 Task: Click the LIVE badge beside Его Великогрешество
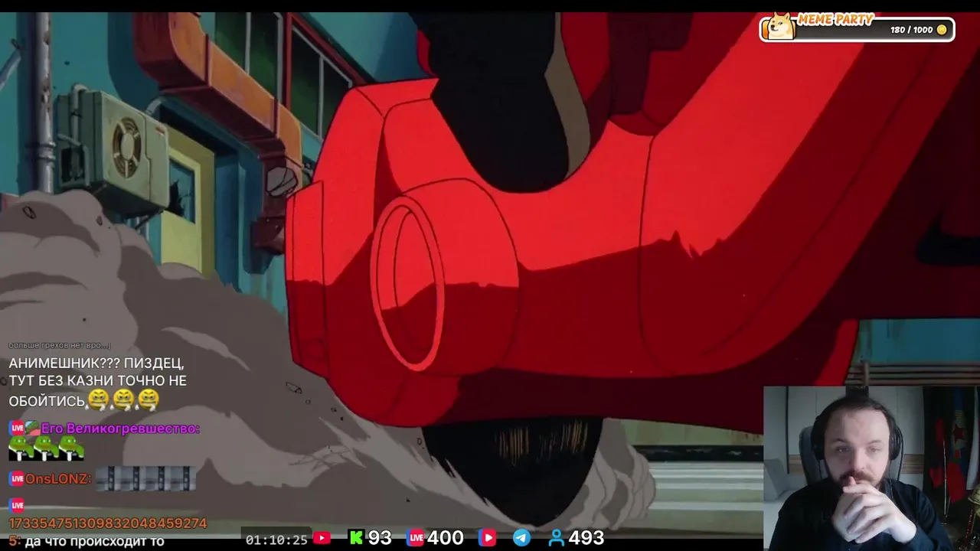(x=16, y=428)
